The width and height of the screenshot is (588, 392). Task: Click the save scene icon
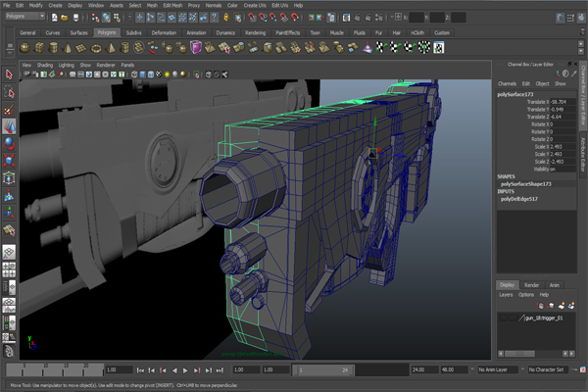pos(75,18)
